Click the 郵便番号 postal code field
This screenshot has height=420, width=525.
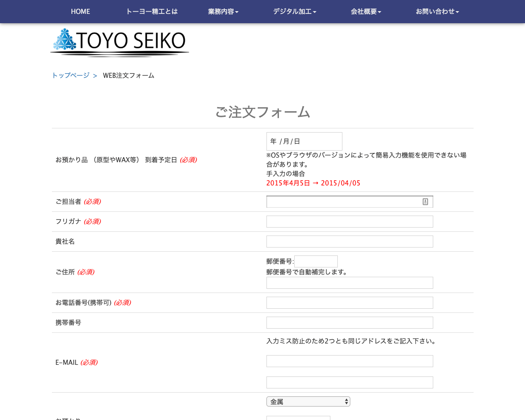(316, 261)
